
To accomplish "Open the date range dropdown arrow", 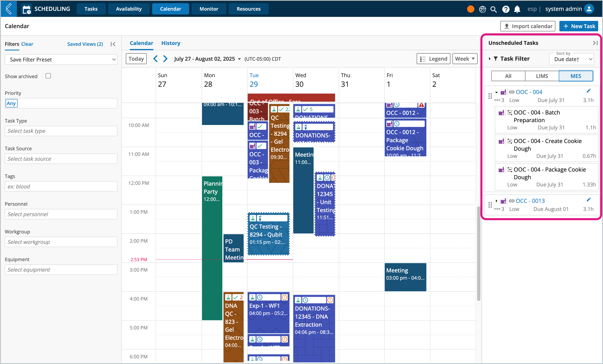I will [239, 59].
